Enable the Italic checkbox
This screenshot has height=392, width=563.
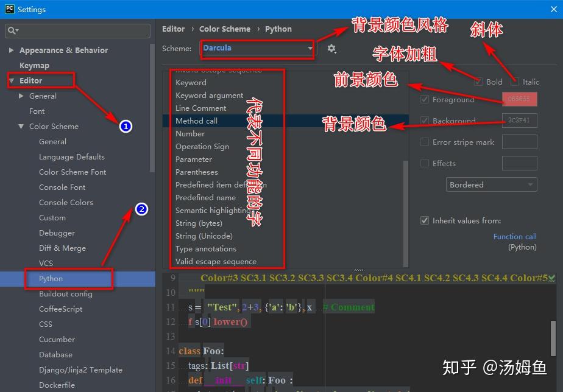click(x=514, y=82)
